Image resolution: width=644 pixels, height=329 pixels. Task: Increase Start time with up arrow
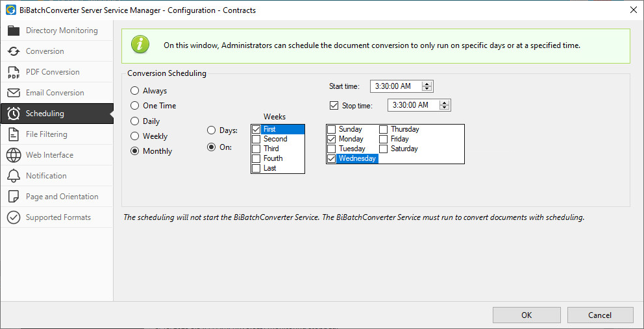pos(427,84)
